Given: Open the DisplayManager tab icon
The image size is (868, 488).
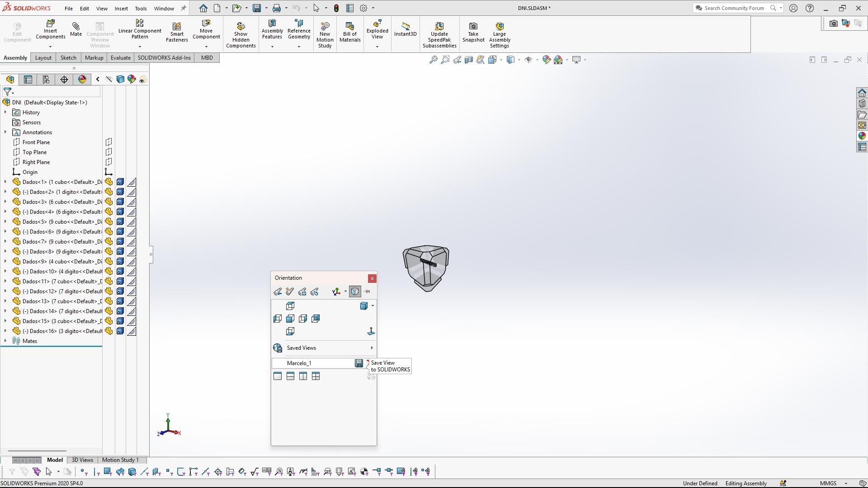Looking at the screenshot, I should 82,80.
